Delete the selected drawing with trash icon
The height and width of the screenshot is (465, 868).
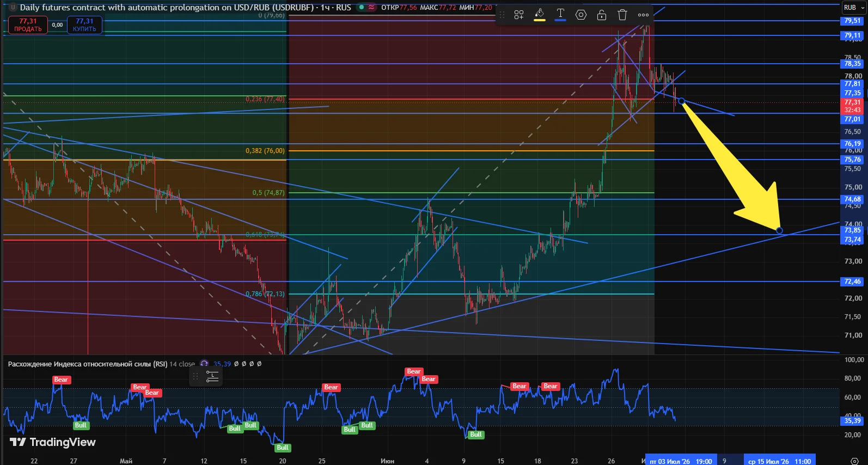coord(622,15)
